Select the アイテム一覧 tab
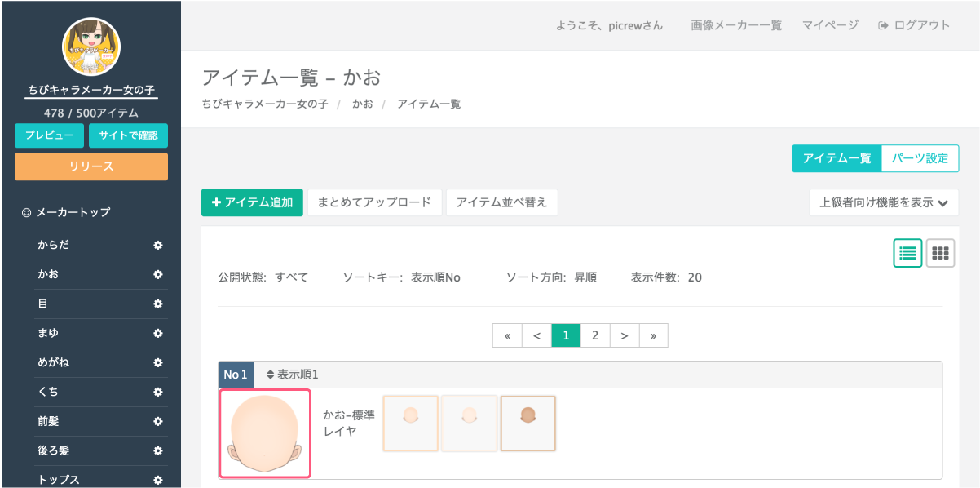The image size is (980, 488). (837, 158)
